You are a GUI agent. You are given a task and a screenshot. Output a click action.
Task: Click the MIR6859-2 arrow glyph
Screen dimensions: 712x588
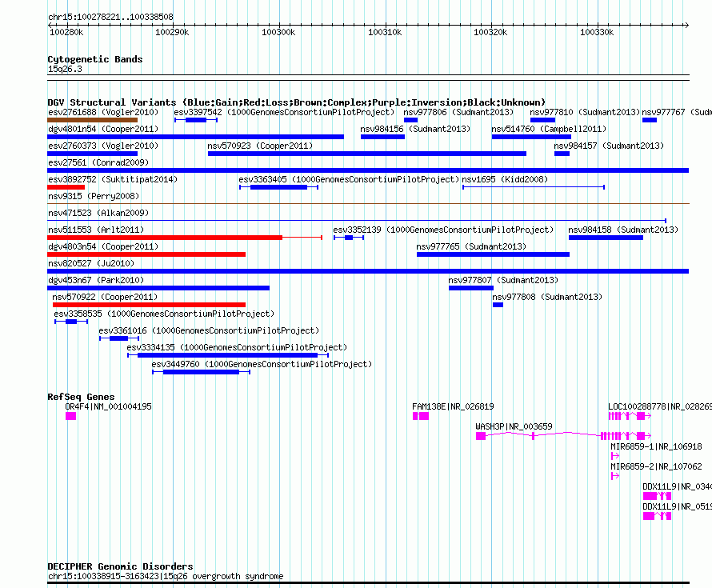[615, 476]
